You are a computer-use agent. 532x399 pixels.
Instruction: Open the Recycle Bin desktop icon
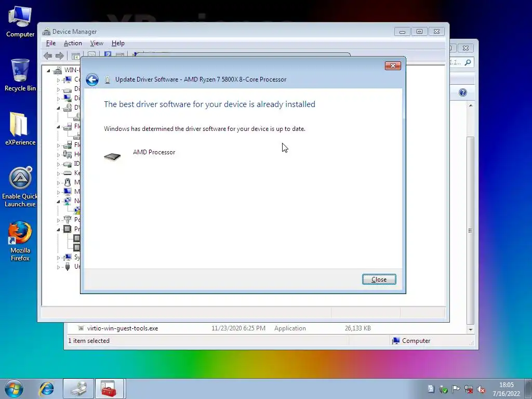20,75
